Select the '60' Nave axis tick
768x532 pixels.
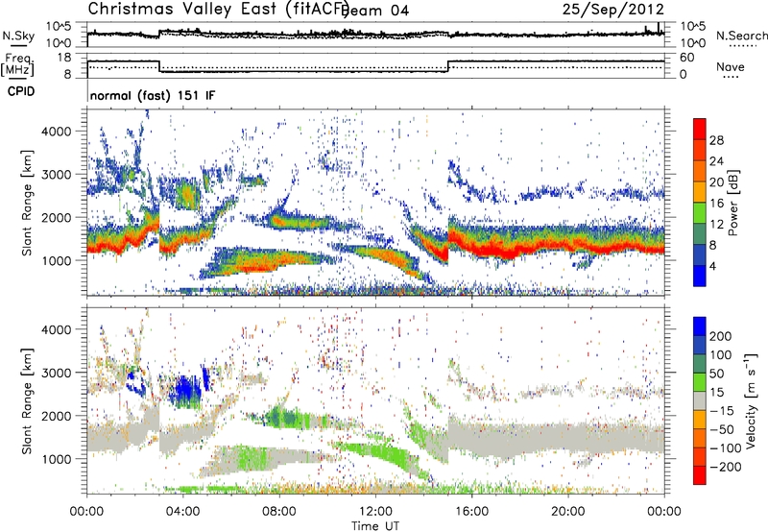coord(687,58)
